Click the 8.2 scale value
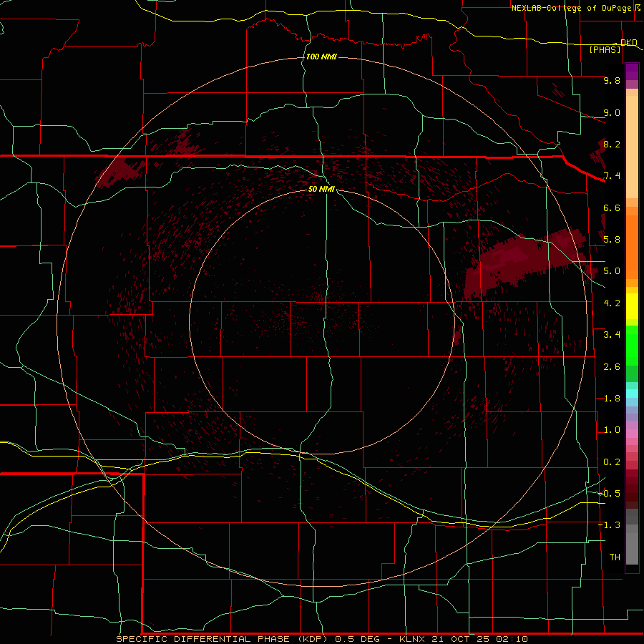644x644 pixels. click(612, 144)
